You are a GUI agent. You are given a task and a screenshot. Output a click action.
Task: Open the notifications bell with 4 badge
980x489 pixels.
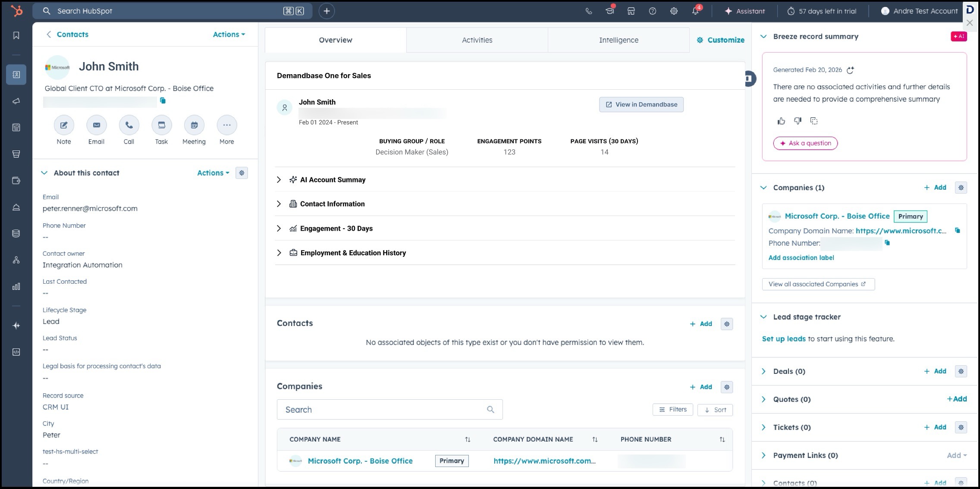click(695, 11)
